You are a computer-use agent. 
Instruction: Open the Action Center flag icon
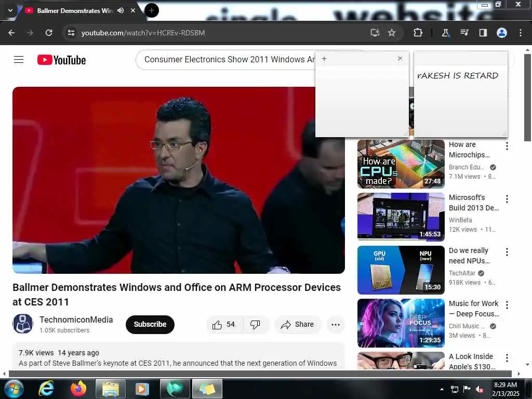(x=467, y=389)
